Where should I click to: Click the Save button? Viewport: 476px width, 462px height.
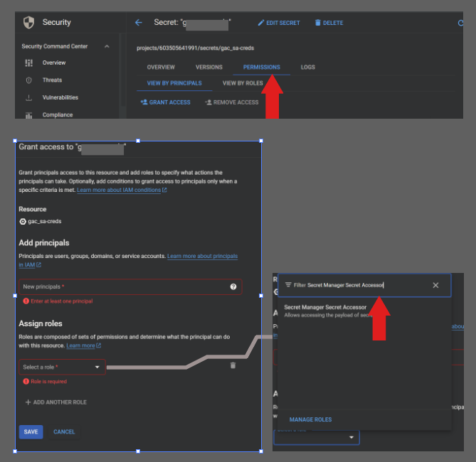pos(31,432)
